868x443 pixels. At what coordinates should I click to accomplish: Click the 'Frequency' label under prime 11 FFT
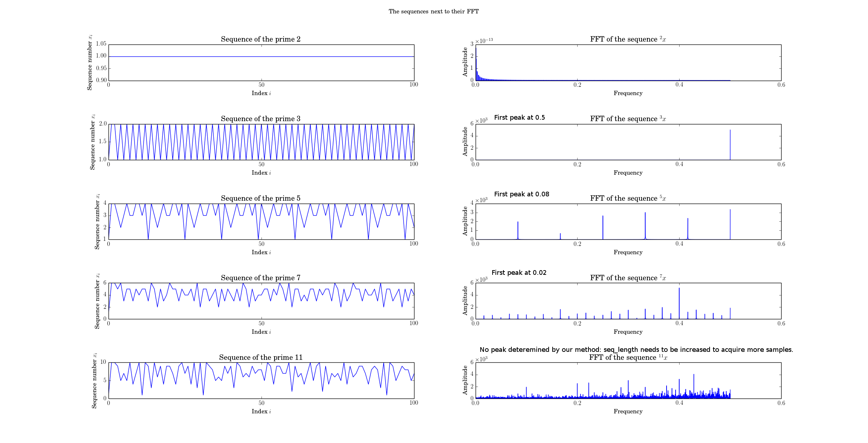point(628,412)
